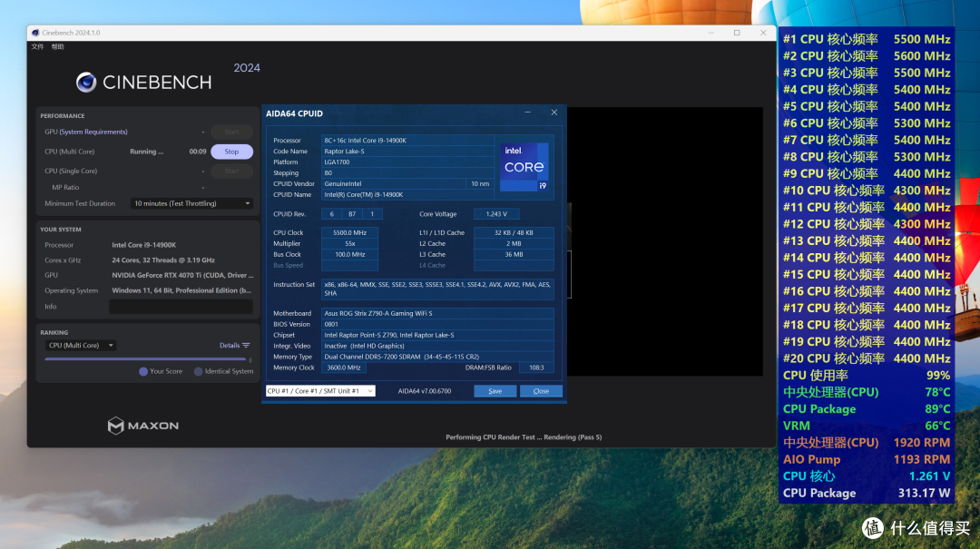The height and width of the screenshot is (549, 980).
Task: Open the 帮助 menu in Cinebench
Action: coord(57,47)
